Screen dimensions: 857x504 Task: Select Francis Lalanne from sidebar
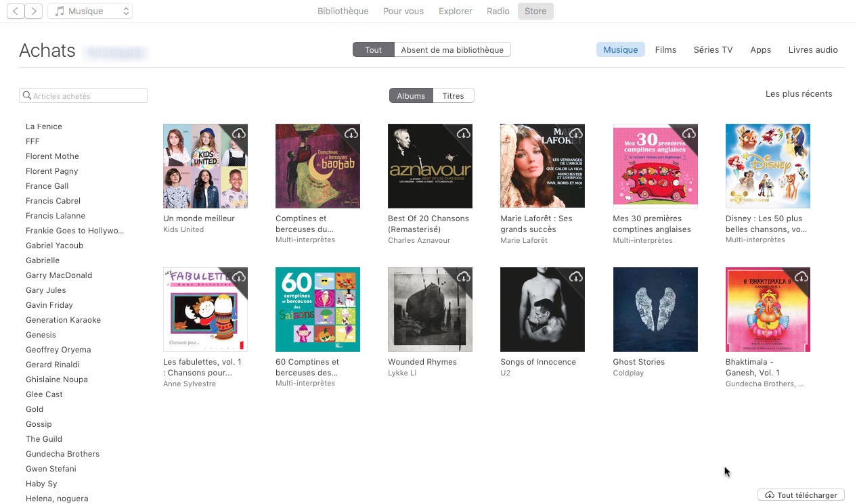(x=56, y=216)
